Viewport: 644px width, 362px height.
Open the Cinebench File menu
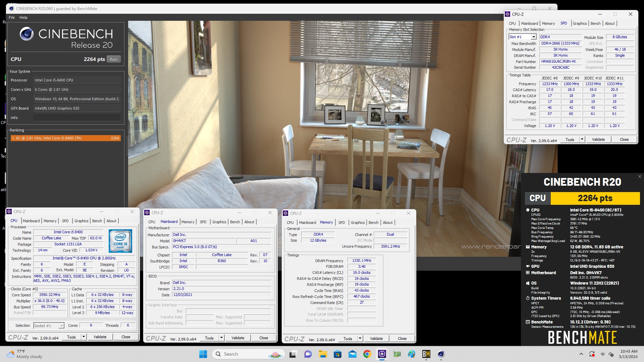(x=12, y=17)
